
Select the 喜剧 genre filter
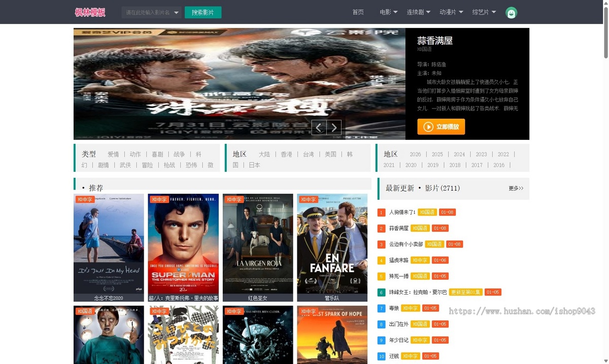tap(157, 154)
